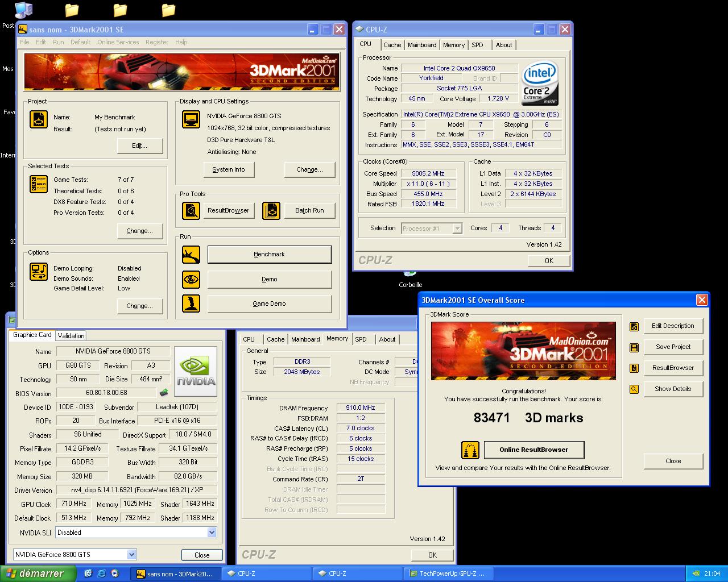Click the BIOS save chip icon in GPU-Z
This screenshot has width=728, height=582.
coord(164,393)
